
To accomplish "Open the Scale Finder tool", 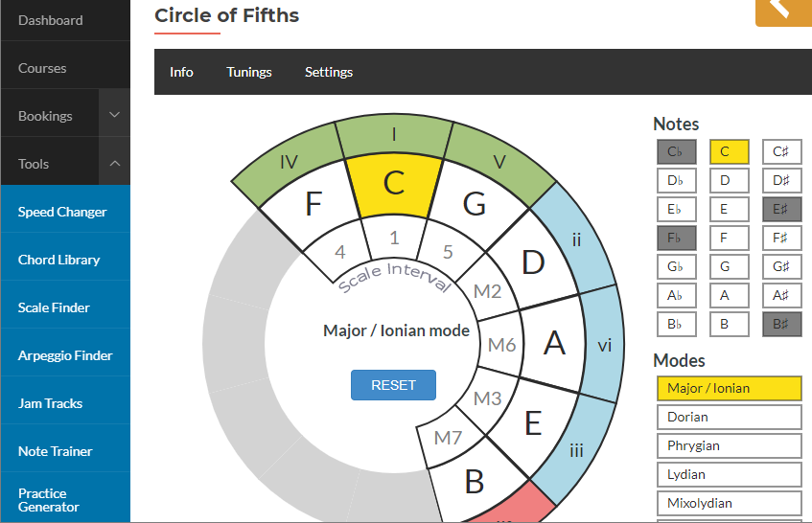I will (54, 307).
